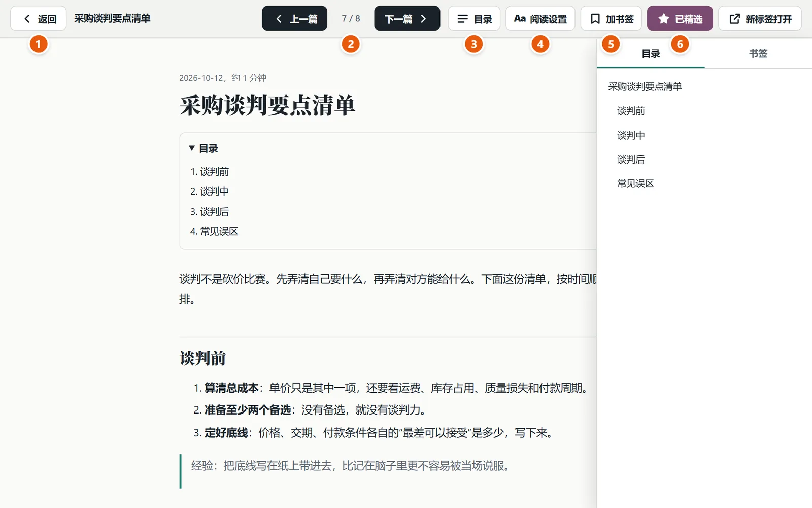Click the 返回 back button

(39, 19)
